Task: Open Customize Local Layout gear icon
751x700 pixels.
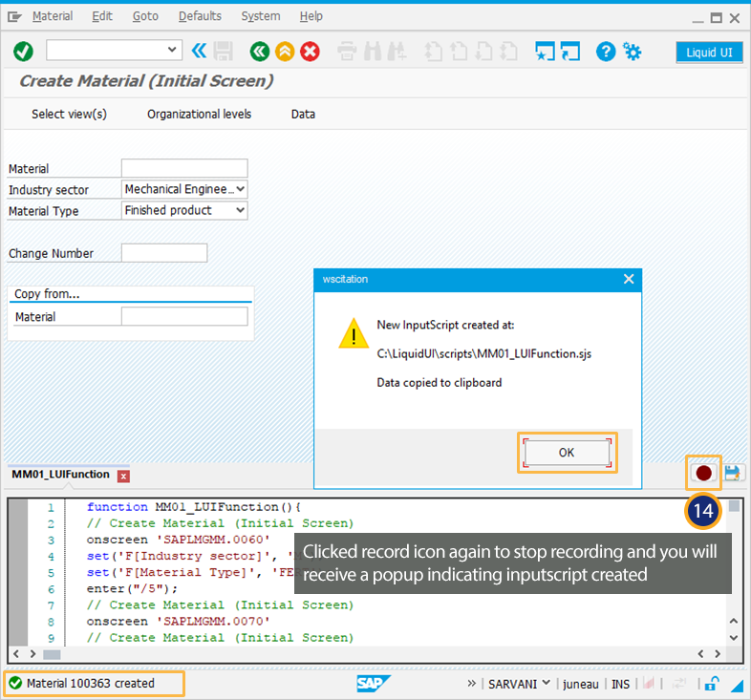Action: tap(632, 52)
